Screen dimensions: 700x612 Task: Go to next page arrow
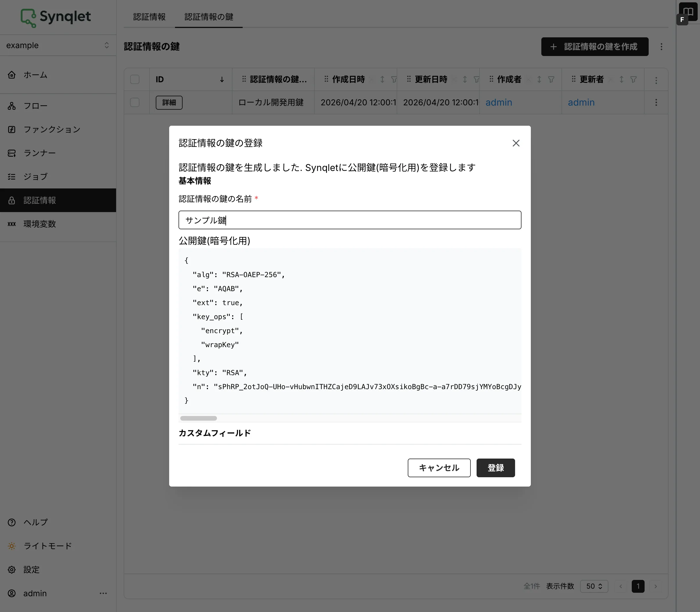point(656,586)
